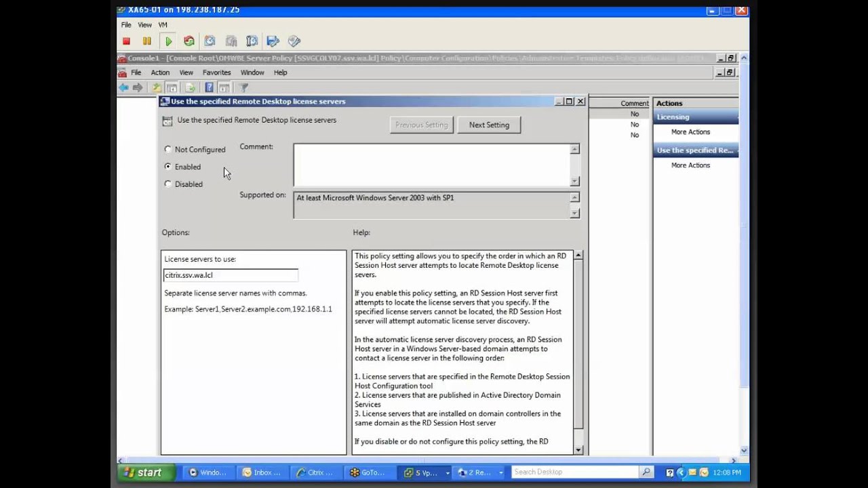Screen dimensions: 868x488
Task: Take a VM snapshot via the snapshot icon
Action: coord(210,41)
